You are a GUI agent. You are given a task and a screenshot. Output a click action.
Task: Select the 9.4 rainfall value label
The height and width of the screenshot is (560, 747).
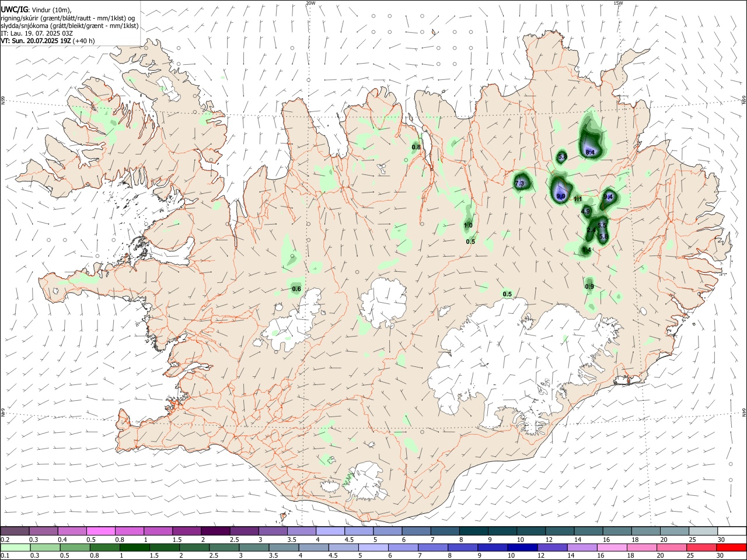(x=609, y=197)
